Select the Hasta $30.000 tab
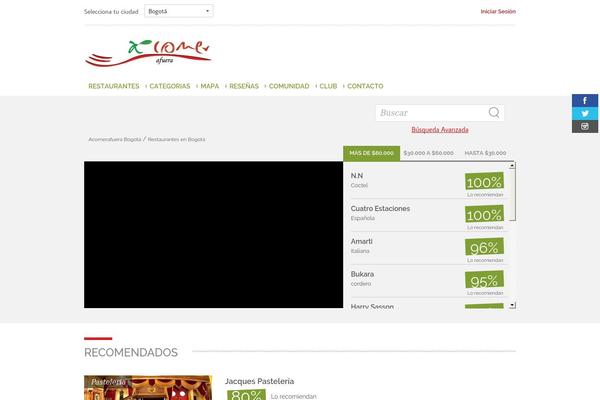 pos(485,153)
